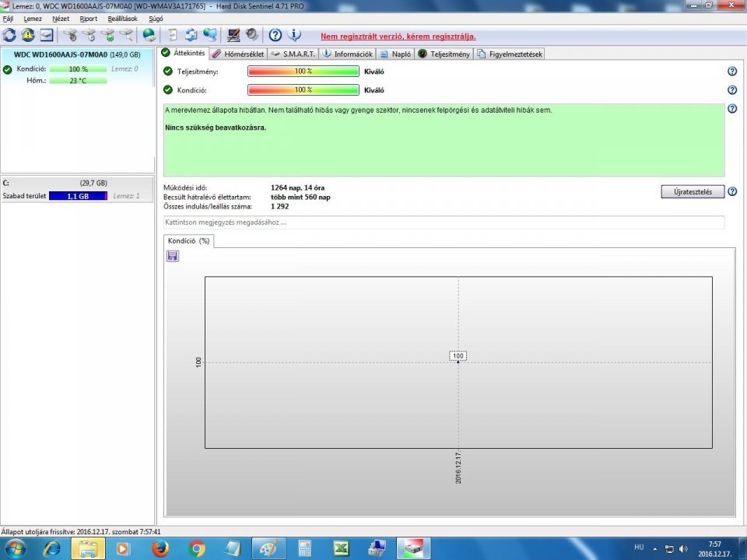Image resolution: width=747 pixels, height=560 pixels.
Task: Open the Windows Start button
Action: [x=14, y=548]
